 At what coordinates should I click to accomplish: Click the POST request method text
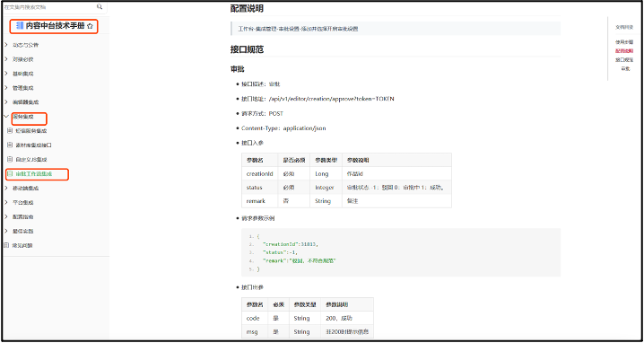click(x=275, y=113)
